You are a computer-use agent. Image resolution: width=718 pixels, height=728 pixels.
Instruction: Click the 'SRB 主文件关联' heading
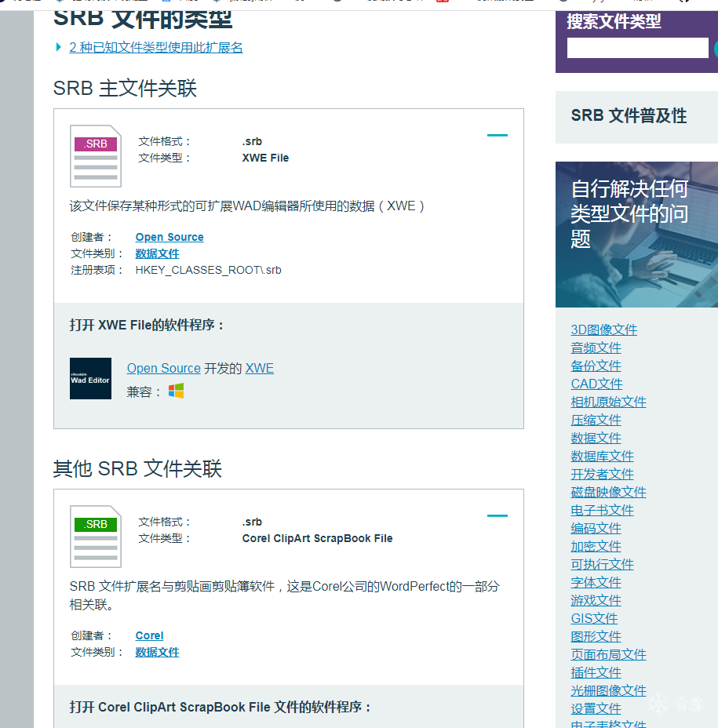tap(125, 88)
